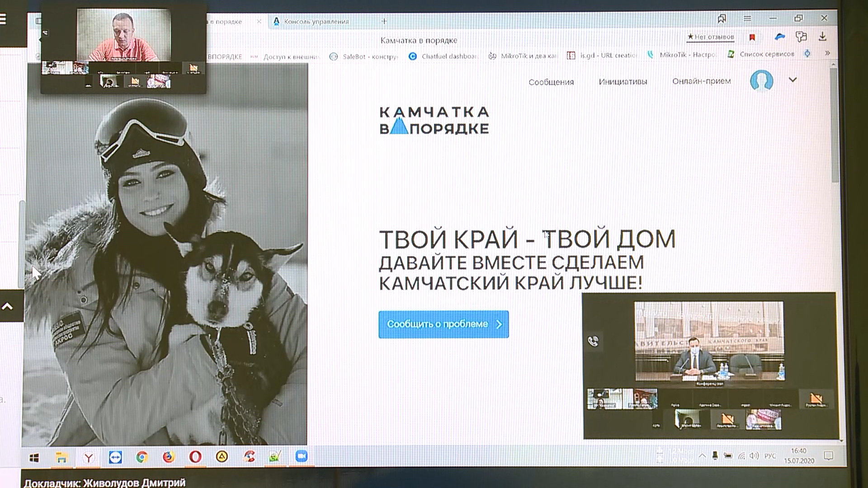Click the Камчатка в порядке logo
The image size is (868, 488).
434,120
